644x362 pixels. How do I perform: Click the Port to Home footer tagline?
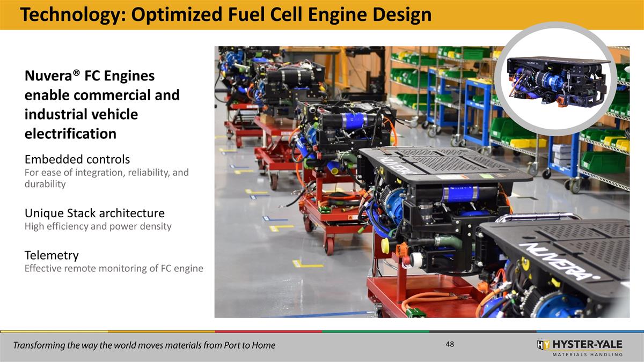(145, 345)
